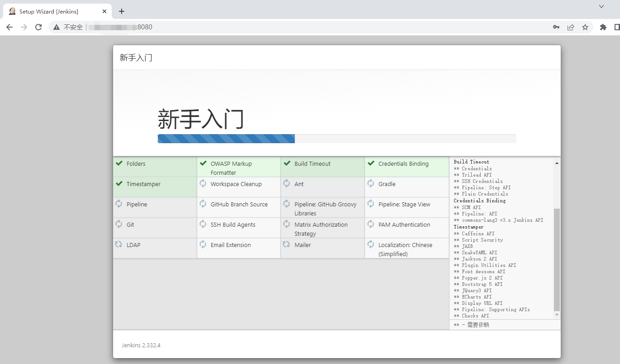Click the pending spinner icon for Ant

click(x=287, y=183)
